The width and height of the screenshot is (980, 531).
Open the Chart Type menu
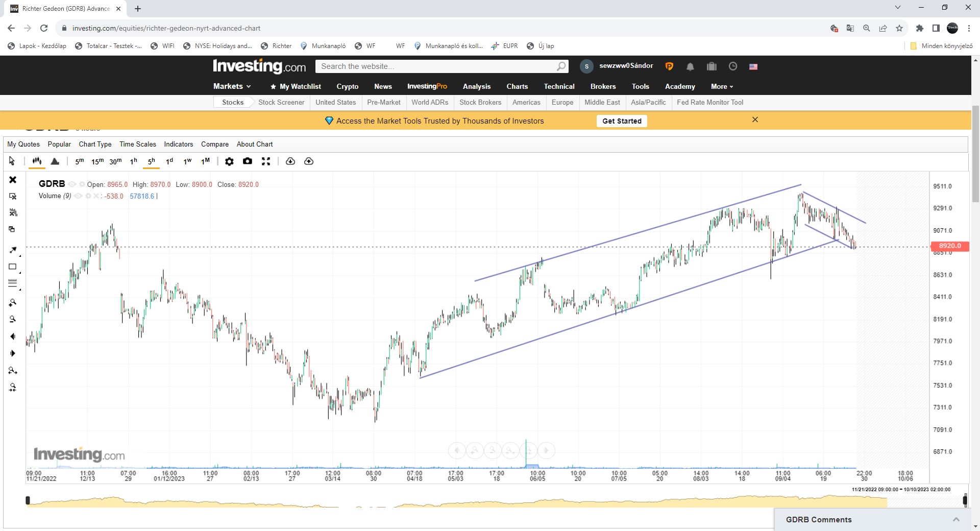[95, 144]
